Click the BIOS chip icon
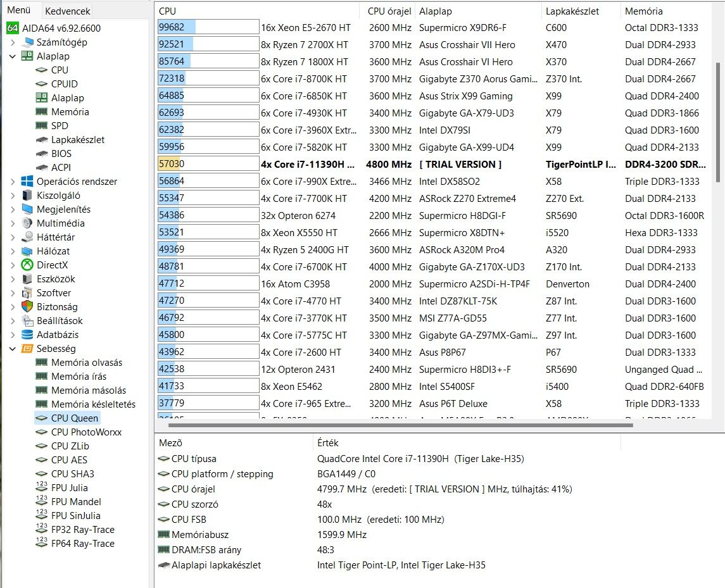 pos(42,153)
